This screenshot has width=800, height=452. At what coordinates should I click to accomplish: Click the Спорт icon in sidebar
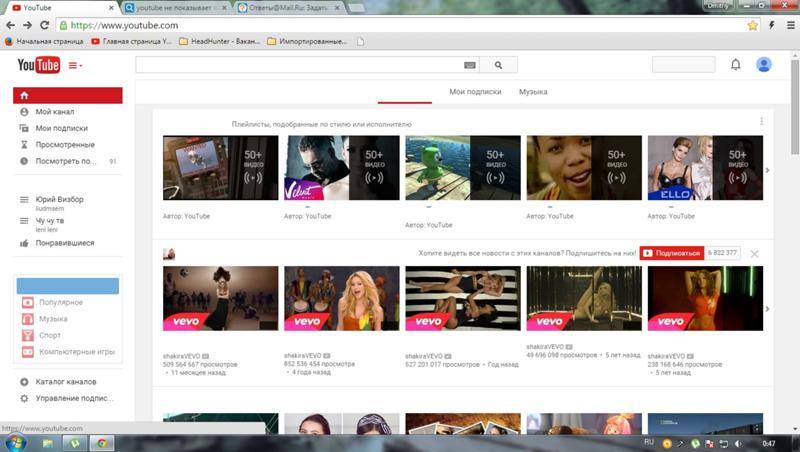[28, 335]
